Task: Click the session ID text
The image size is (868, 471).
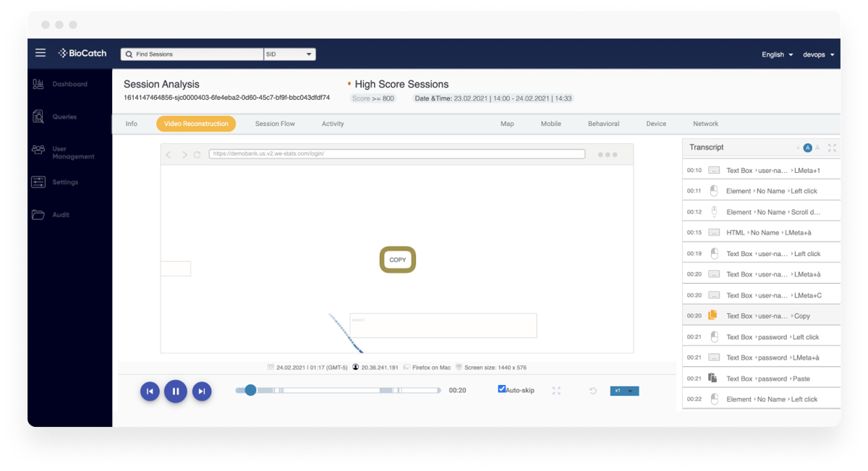Action: [226, 98]
